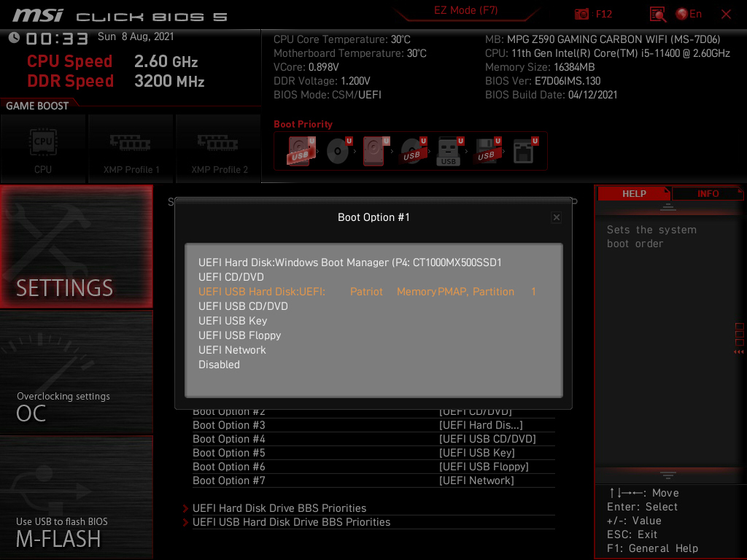Click the Boot Priority heading
The image size is (747, 560).
tap(303, 124)
